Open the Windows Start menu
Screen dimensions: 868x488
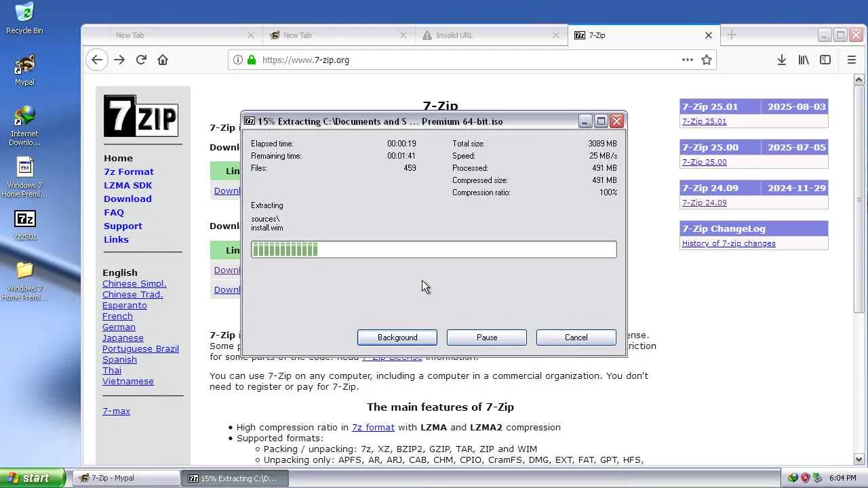(33, 478)
